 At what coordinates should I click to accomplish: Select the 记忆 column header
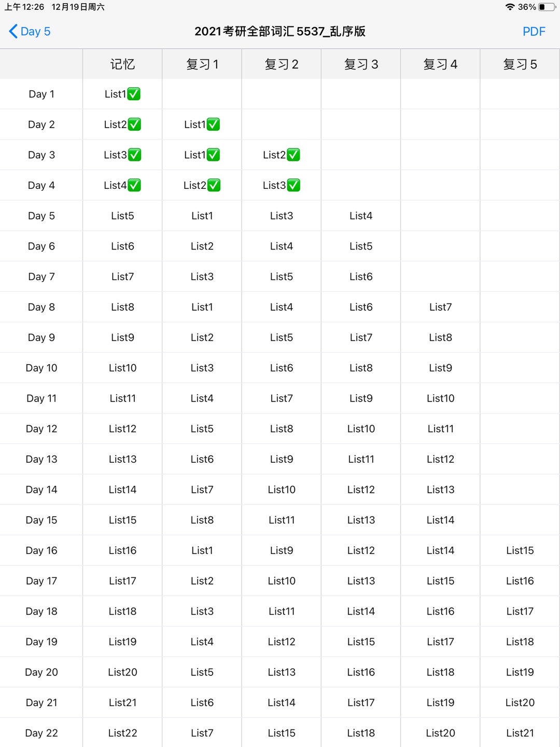[122, 64]
